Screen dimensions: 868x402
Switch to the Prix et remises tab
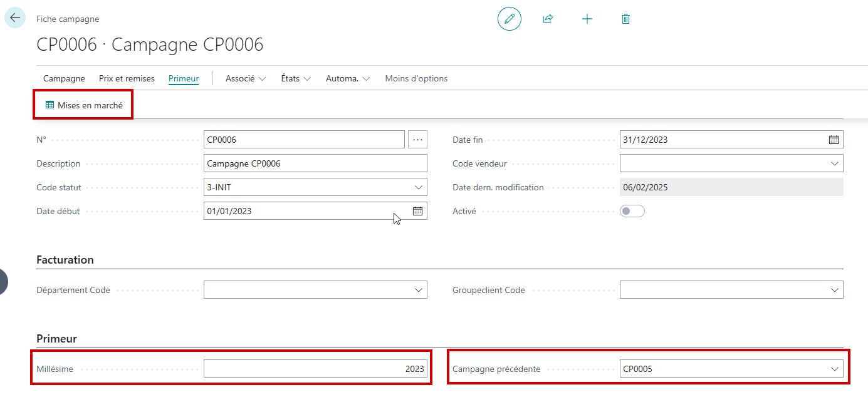(127, 78)
